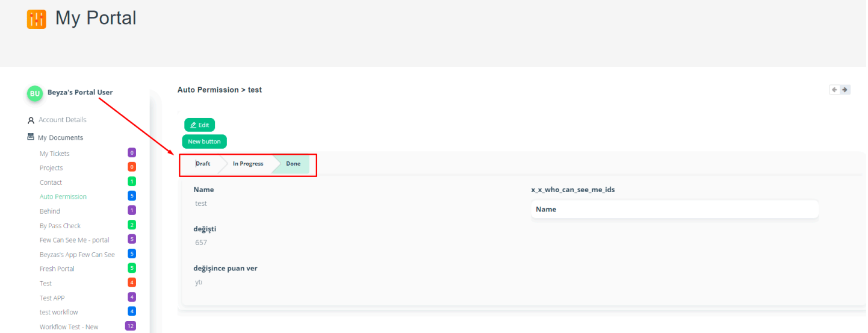Image resolution: width=868 pixels, height=333 pixels.
Task: Click the Behind count badge 1
Action: click(132, 210)
